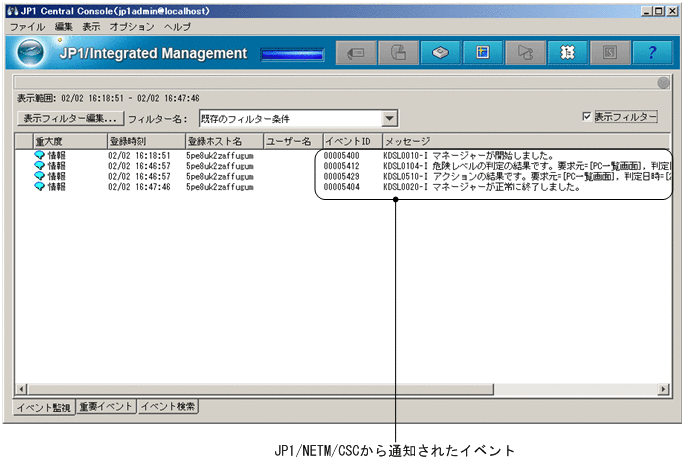
Task: Click the greyed square toolbar icon
Action: tap(610, 53)
